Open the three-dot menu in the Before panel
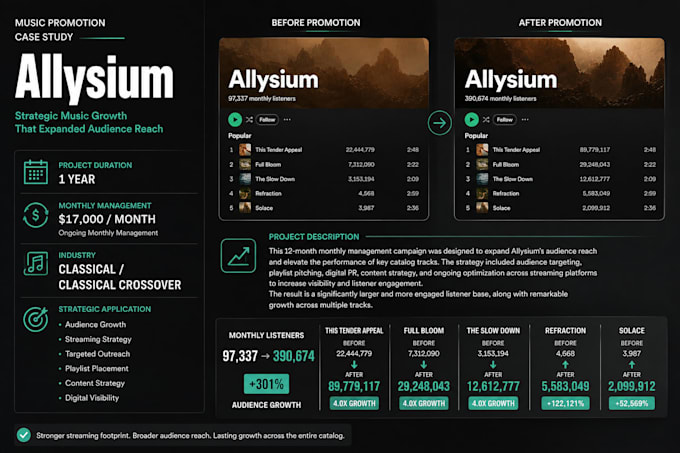This screenshot has width=680, height=453. coord(287,120)
